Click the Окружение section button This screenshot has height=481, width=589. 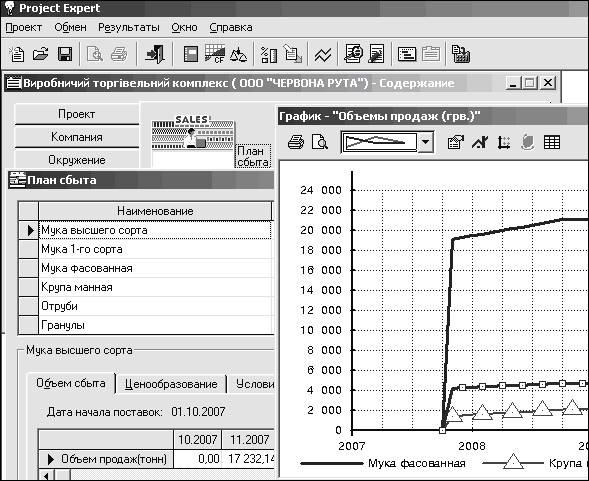pos(77,160)
